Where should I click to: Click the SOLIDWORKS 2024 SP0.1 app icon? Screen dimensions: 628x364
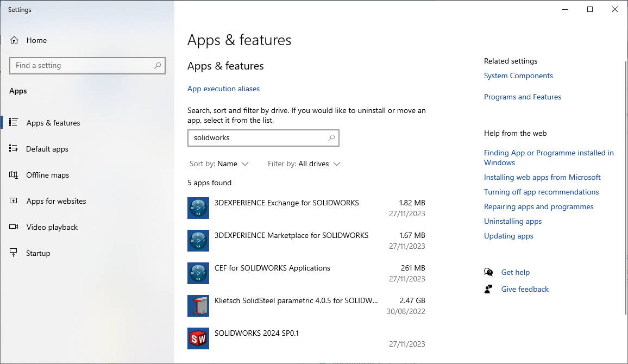(x=198, y=338)
